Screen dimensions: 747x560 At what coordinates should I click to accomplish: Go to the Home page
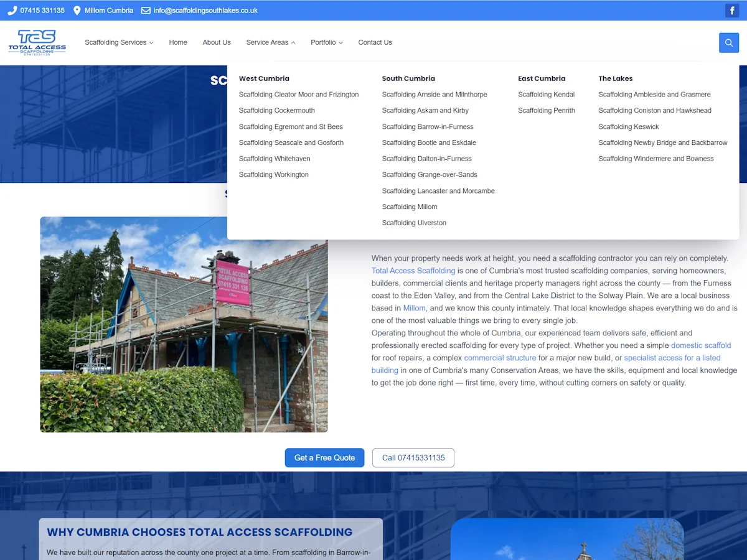pyautogui.click(x=178, y=42)
